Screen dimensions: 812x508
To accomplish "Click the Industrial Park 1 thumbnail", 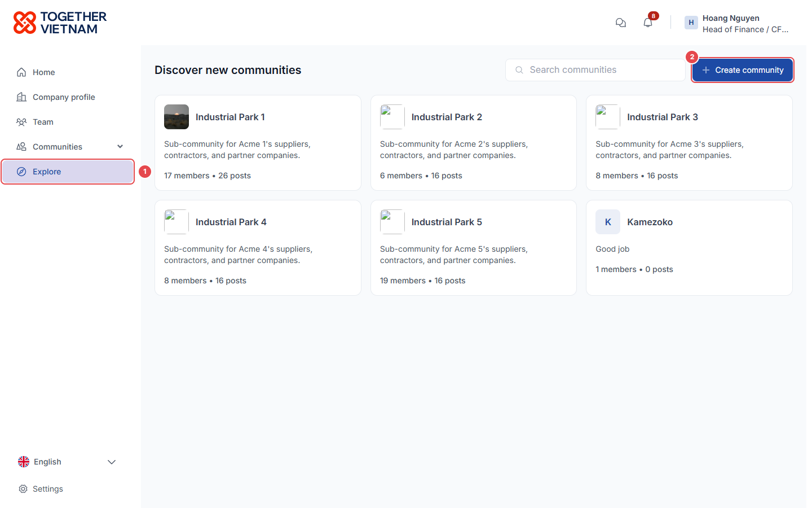I will tap(176, 117).
